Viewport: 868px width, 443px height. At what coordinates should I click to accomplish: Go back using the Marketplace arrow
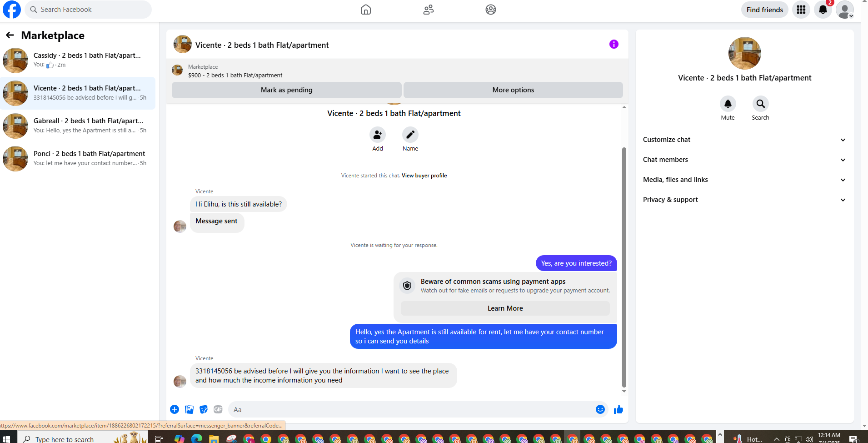point(10,35)
